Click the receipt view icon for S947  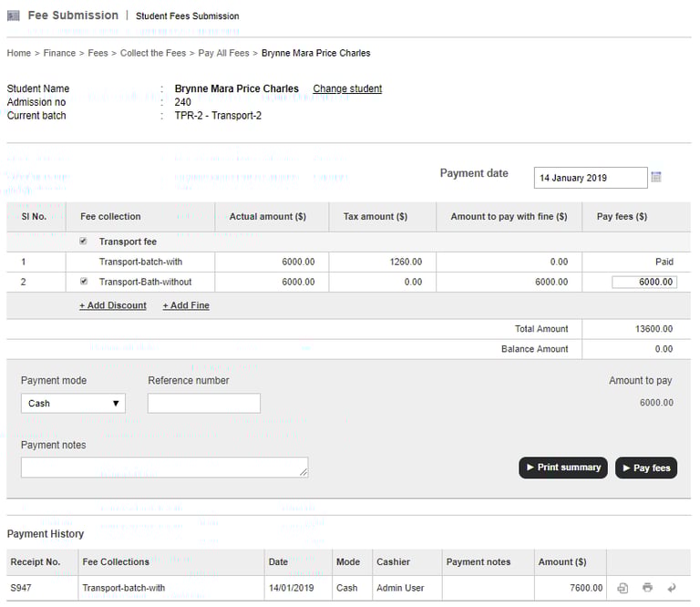pyautogui.click(x=623, y=588)
